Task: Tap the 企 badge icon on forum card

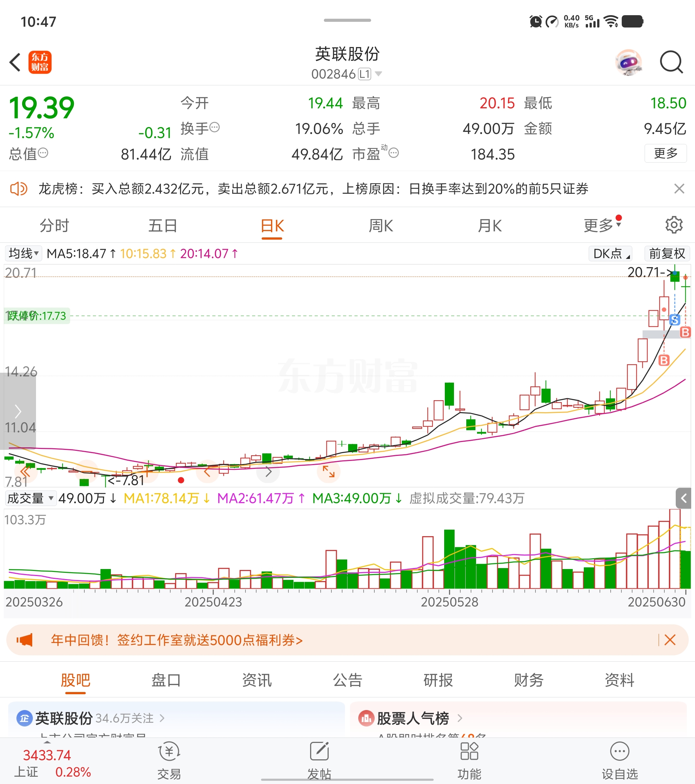Action: (24, 719)
